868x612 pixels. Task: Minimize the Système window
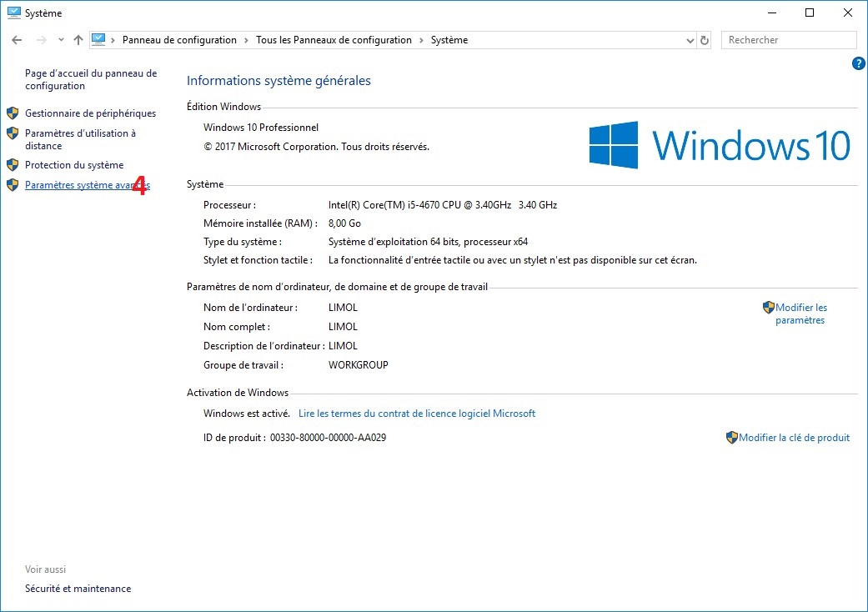[772, 13]
